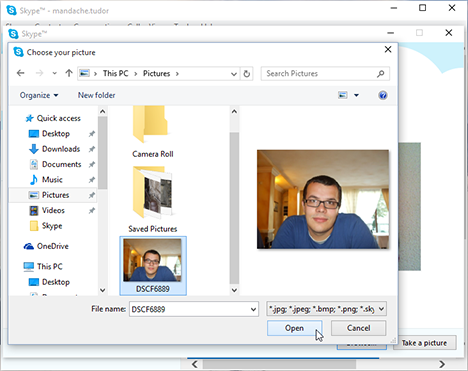
Task: Click the Pictures chevron in address bar
Action: [177, 74]
